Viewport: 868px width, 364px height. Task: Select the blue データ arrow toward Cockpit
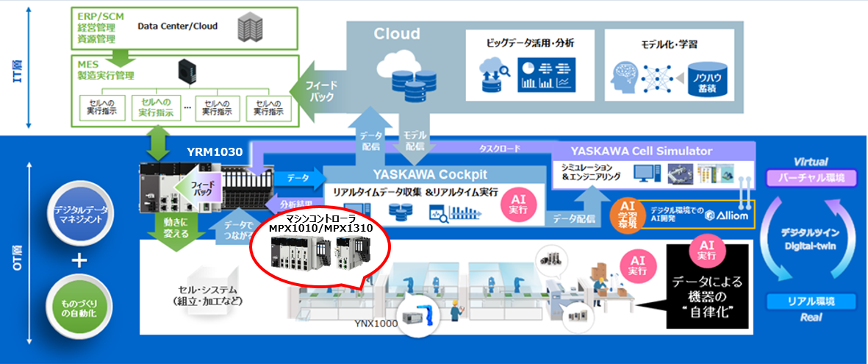click(302, 178)
